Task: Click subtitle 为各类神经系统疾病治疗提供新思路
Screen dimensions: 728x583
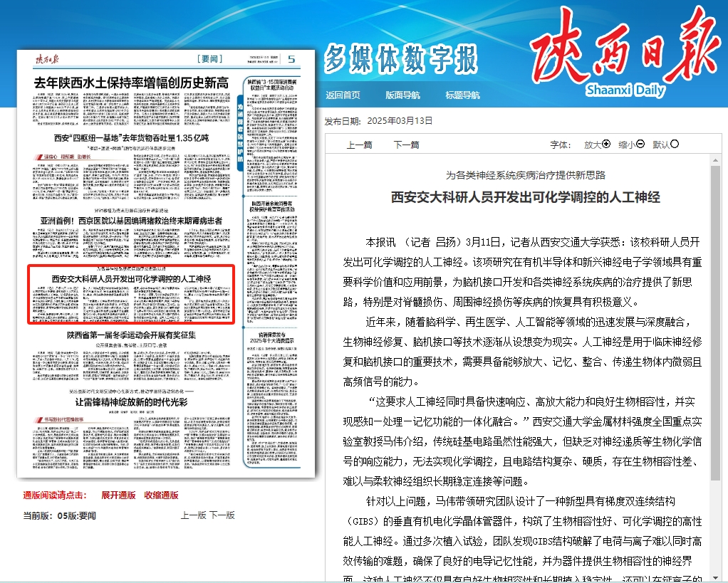Action: click(526, 175)
